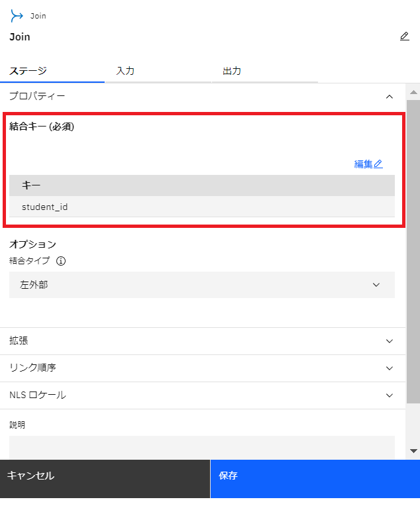Select the ステージ tab
The width and height of the screenshot is (420, 520).
(x=52, y=71)
